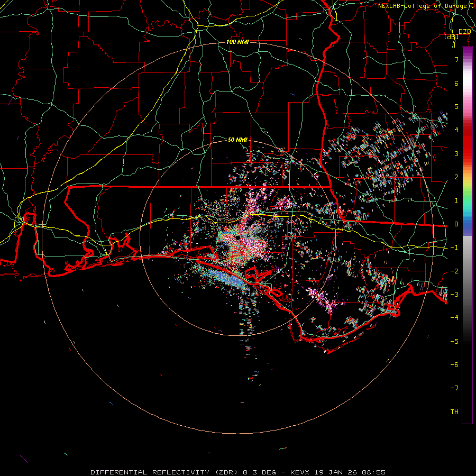Click the 6 value on the color scale
This screenshot has width=476, height=476.
point(456,83)
